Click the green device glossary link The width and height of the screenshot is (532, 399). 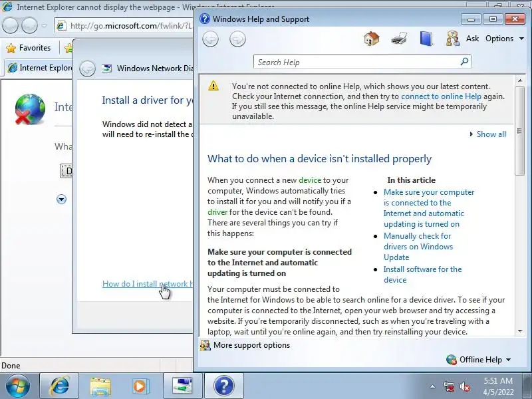click(x=310, y=180)
